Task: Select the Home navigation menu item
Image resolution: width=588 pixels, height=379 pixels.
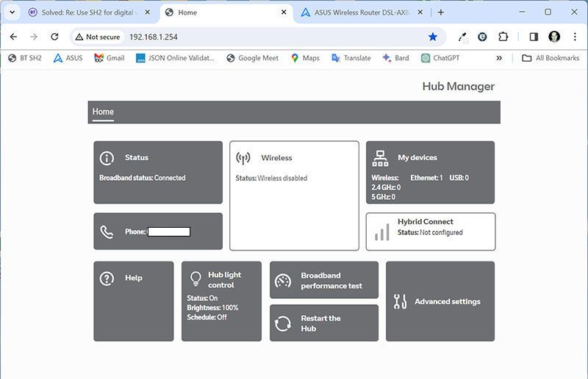Action: (103, 112)
